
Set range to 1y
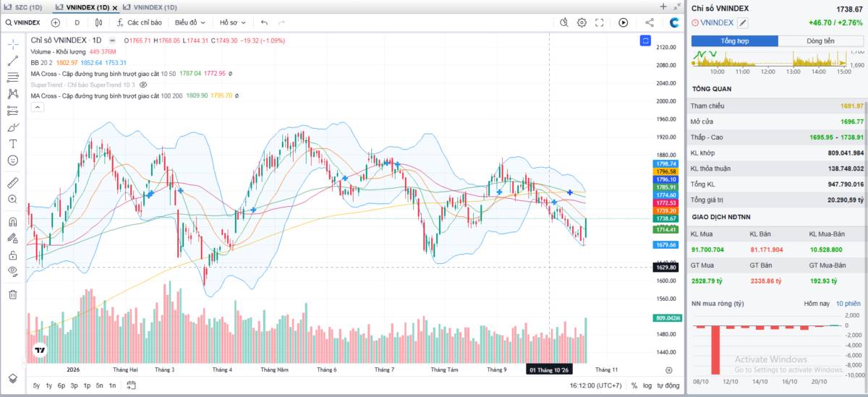[x=49, y=385]
